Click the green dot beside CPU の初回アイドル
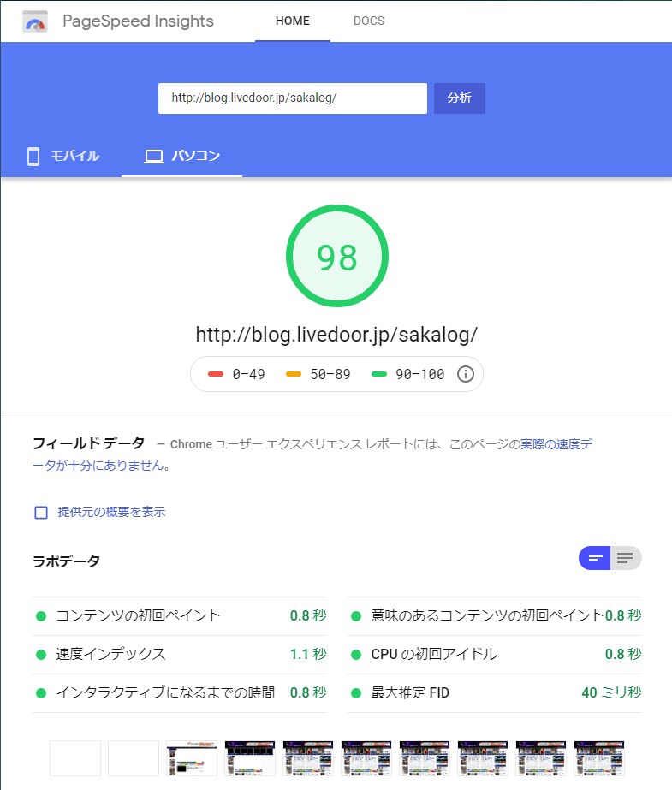Image resolution: width=672 pixels, height=790 pixels. [356, 655]
